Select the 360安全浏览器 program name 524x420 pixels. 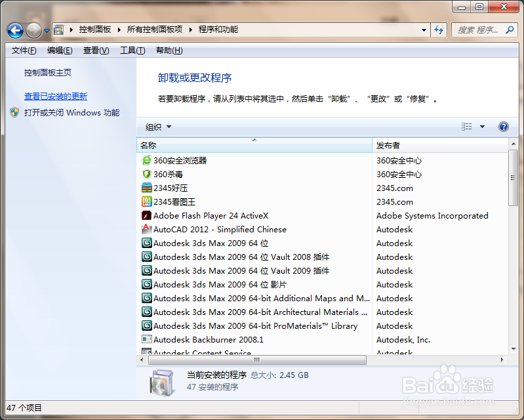[x=180, y=161]
